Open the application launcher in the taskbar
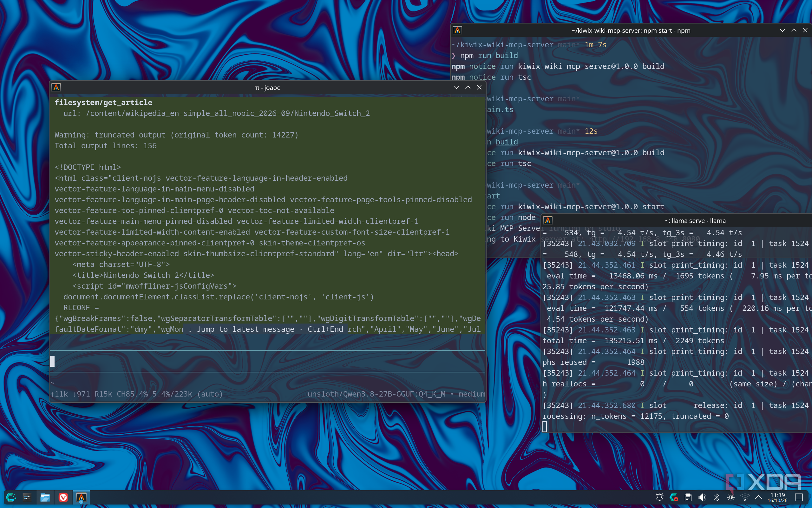The width and height of the screenshot is (812, 508). [x=11, y=497]
